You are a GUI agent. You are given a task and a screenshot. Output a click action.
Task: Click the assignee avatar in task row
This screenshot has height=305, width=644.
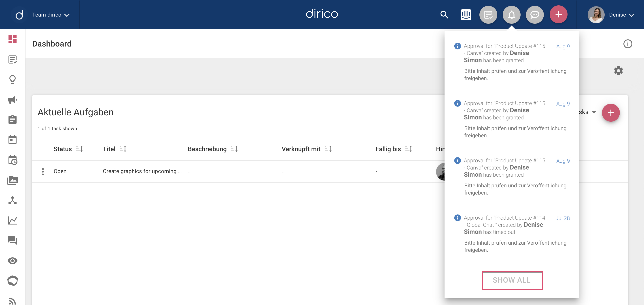[441, 172]
